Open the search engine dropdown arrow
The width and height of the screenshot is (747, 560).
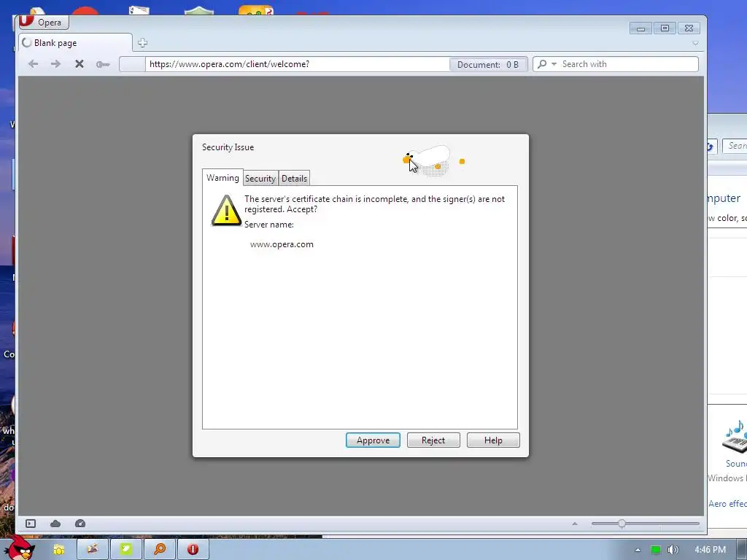coord(554,64)
